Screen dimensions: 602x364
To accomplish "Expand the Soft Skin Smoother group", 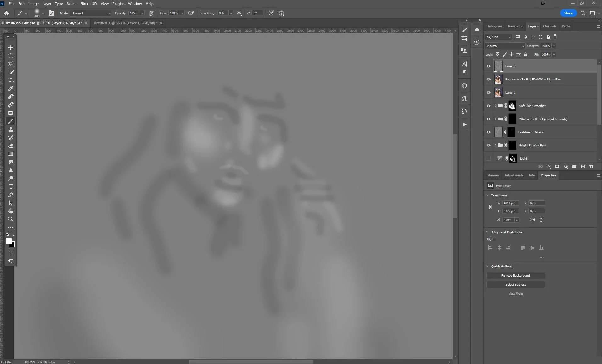I will pyautogui.click(x=495, y=106).
